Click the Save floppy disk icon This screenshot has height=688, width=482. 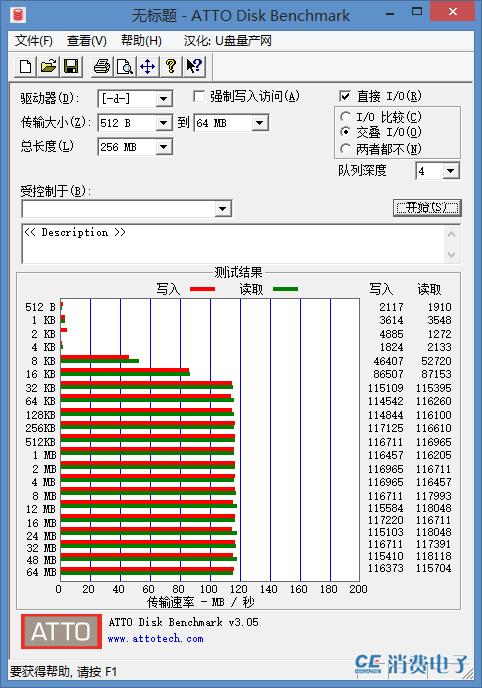pos(71,67)
